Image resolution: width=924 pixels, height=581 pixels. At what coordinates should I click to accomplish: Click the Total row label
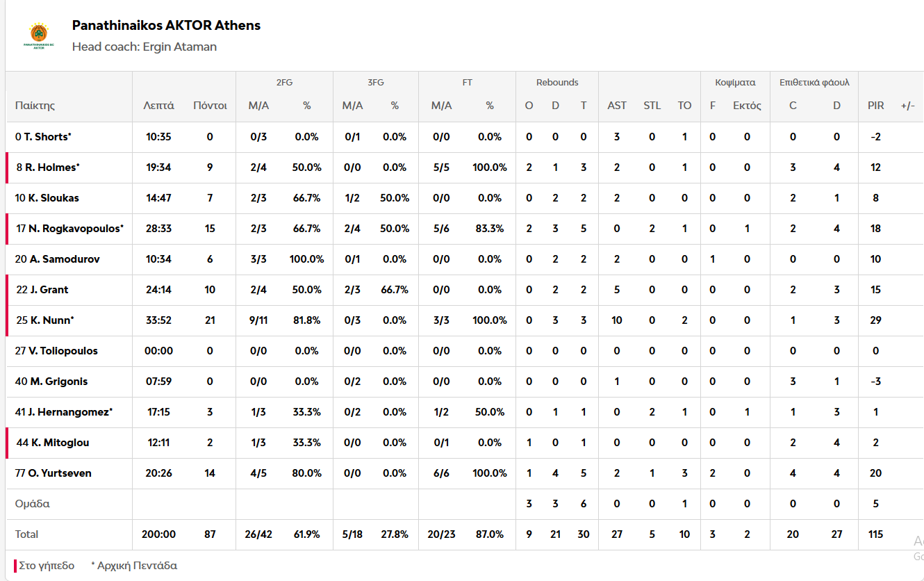pyautogui.click(x=27, y=534)
